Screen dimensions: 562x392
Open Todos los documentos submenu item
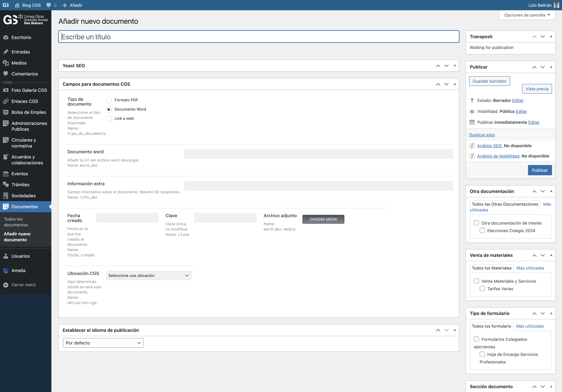click(x=16, y=222)
